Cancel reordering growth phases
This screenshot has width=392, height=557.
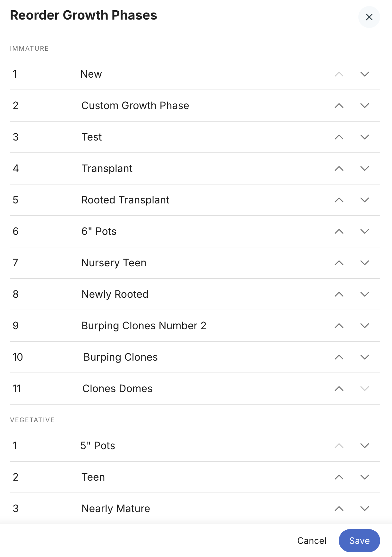[x=312, y=541]
